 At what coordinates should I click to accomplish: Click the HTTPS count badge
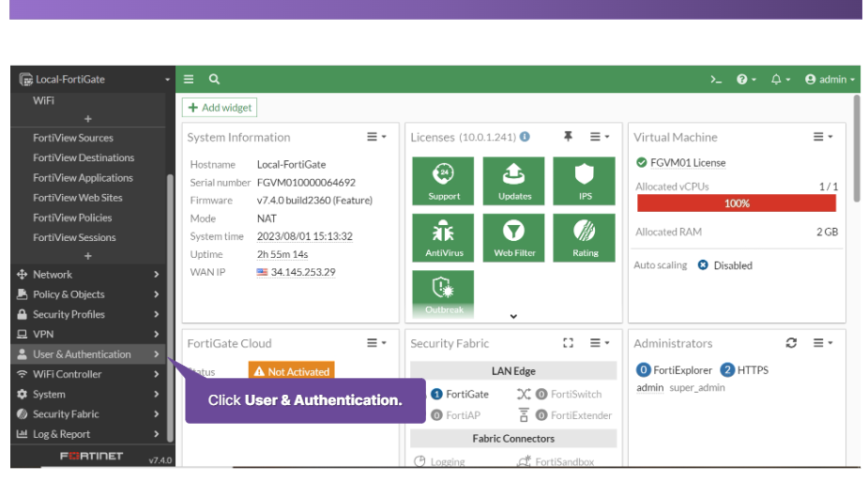tap(727, 369)
